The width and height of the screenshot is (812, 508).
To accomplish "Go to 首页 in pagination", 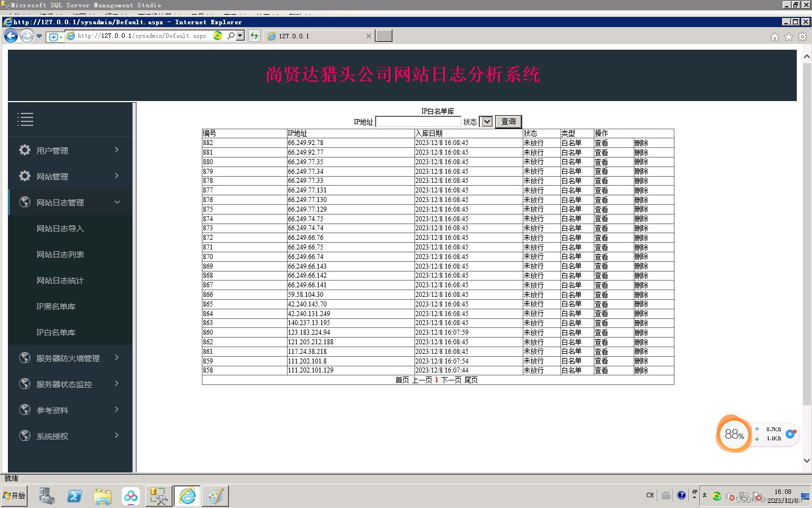I will (402, 380).
